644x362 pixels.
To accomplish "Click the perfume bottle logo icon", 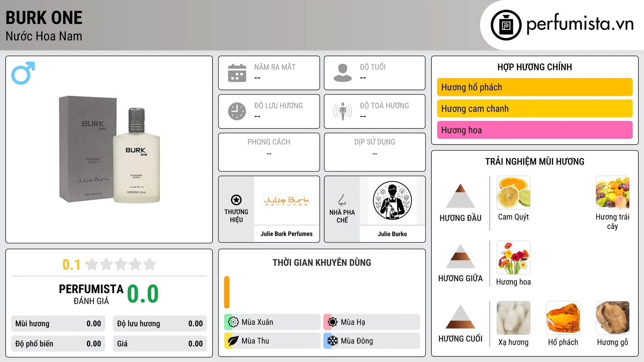I will tap(506, 25).
